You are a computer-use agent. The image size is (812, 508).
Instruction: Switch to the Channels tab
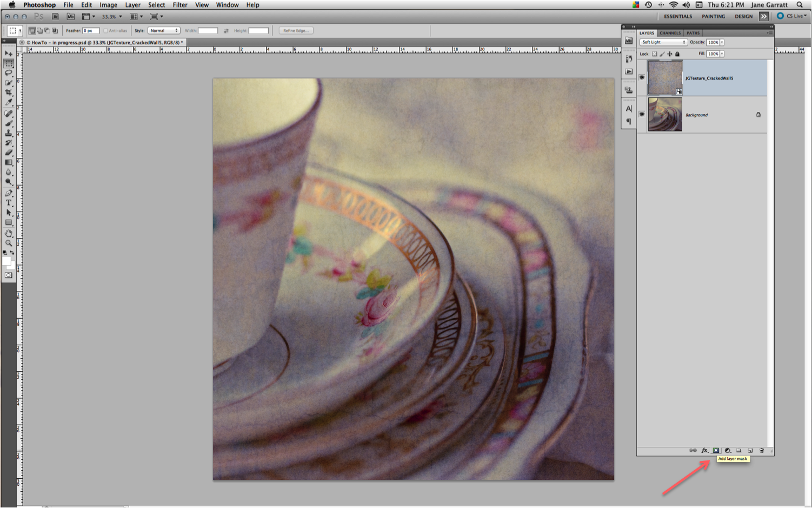[670, 33]
